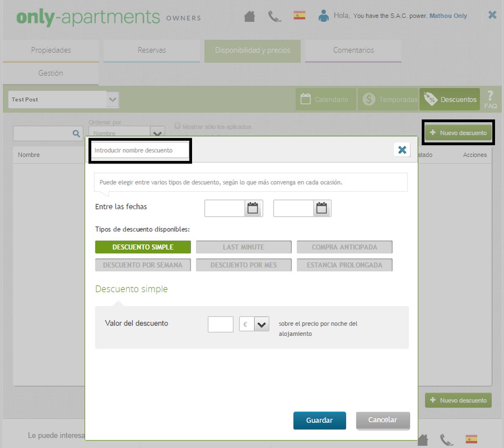Image resolution: width=504 pixels, height=448 pixels.
Task: Select the Last Minute discount type
Action: click(x=243, y=247)
